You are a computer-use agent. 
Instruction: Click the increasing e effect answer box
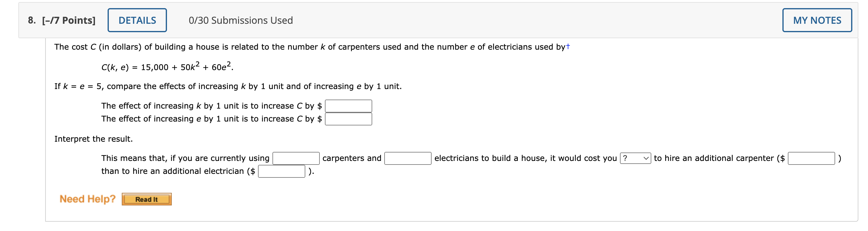(x=348, y=119)
